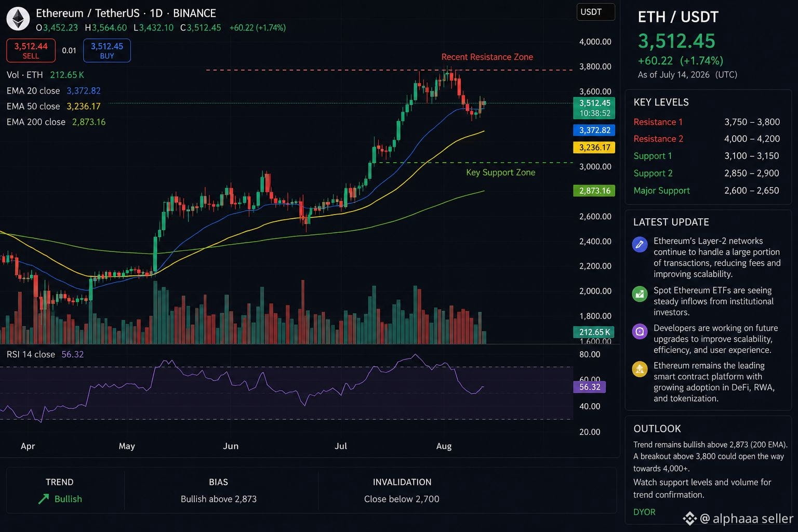Click the yellow 3,236.17 EMA price tag
This screenshot has width=798, height=532.
click(594, 148)
